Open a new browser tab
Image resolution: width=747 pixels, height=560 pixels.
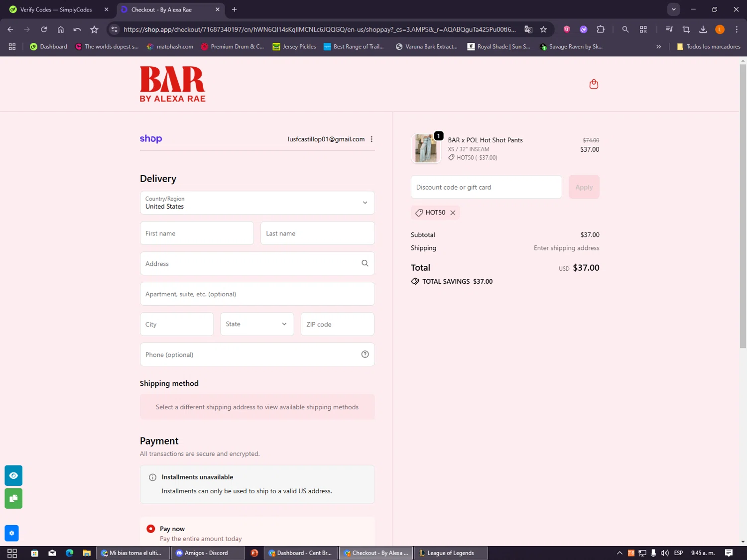point(235,9)
